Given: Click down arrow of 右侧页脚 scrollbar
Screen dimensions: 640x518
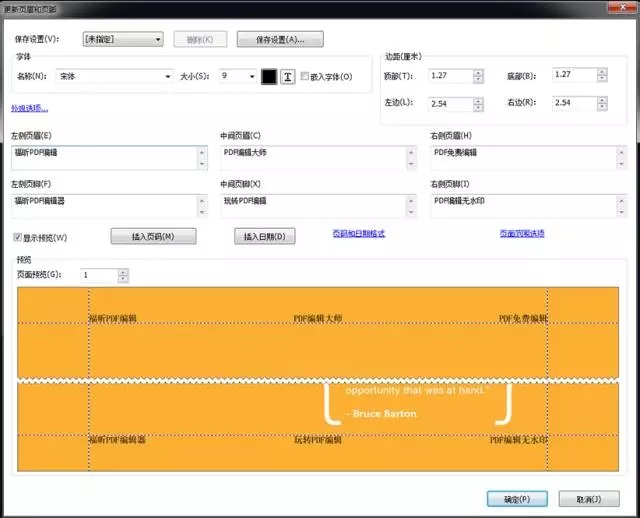Looking at the screenshot, I should pos(621,212).
